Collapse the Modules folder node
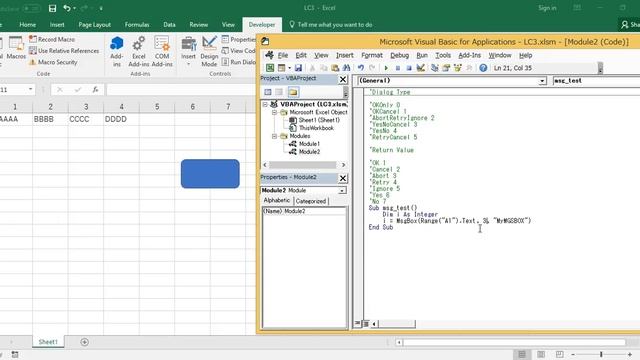The height and width of the screenshot is (360, 640). point(274,136)
